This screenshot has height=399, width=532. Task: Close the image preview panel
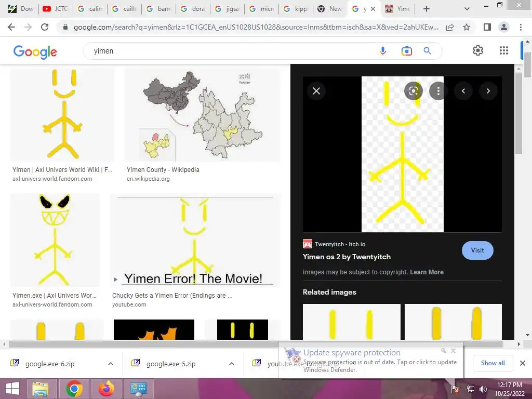316,91
